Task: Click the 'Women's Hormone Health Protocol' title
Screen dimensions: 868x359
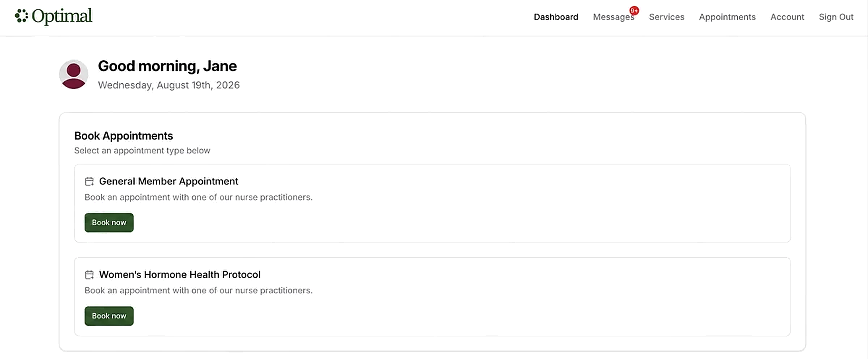Action: coord(180,275)
